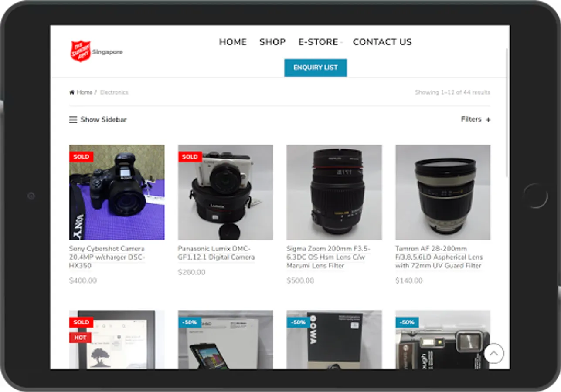Open the HOME menu item

(x=233, y=42)
